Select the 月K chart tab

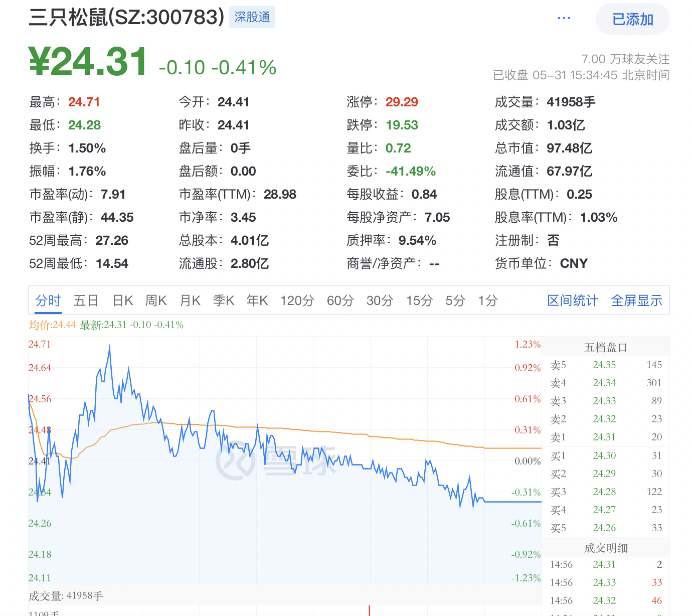tap(190, 300)
